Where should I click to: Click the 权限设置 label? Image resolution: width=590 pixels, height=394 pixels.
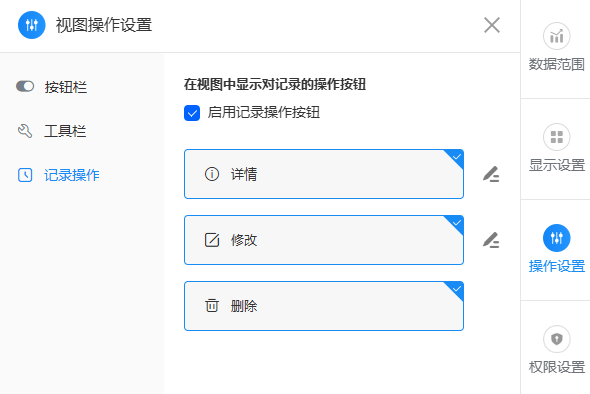click(x=557, y=367)
